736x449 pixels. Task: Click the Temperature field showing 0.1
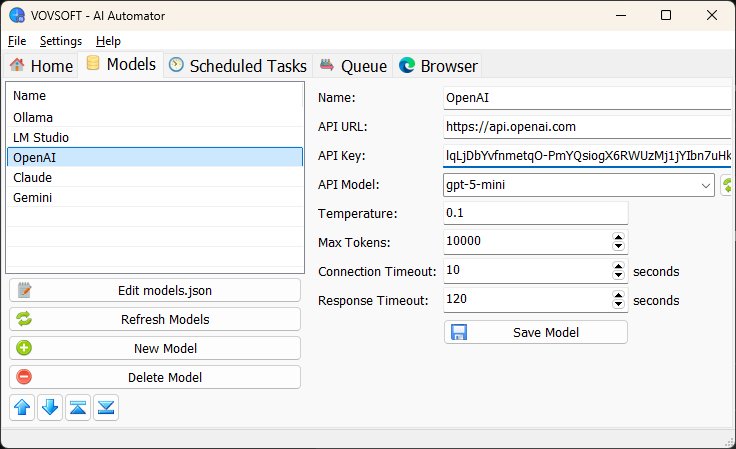pyautogui.click(x=536, y=213)
